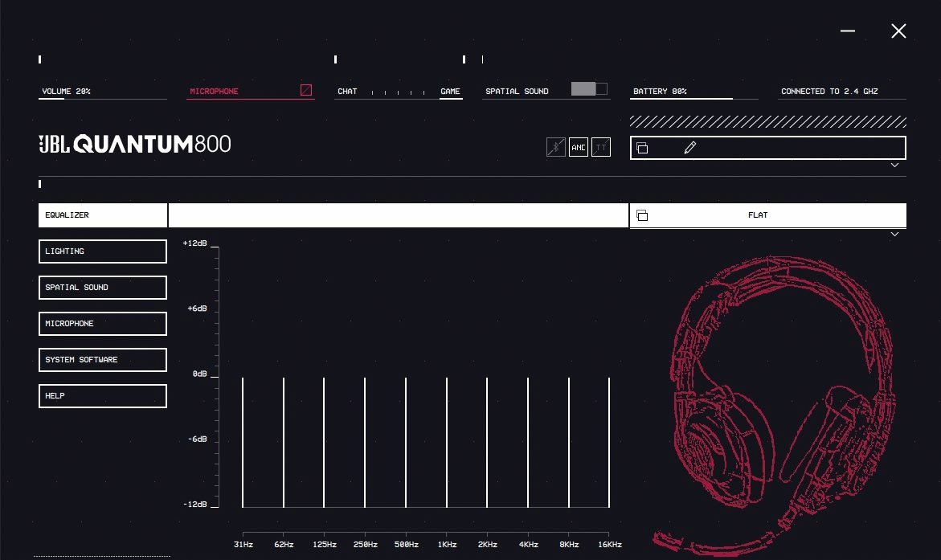Click the Volume 20% slider bar

(x=103, y=99)
